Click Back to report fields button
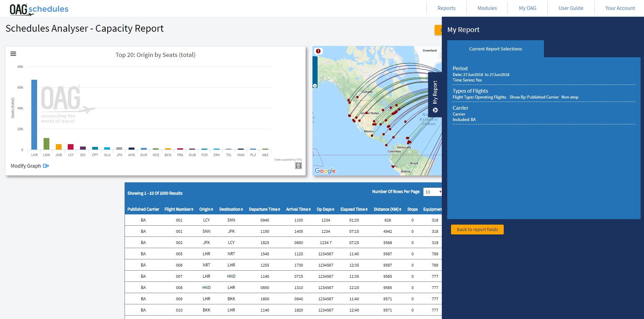 click(x=477, y=230)
